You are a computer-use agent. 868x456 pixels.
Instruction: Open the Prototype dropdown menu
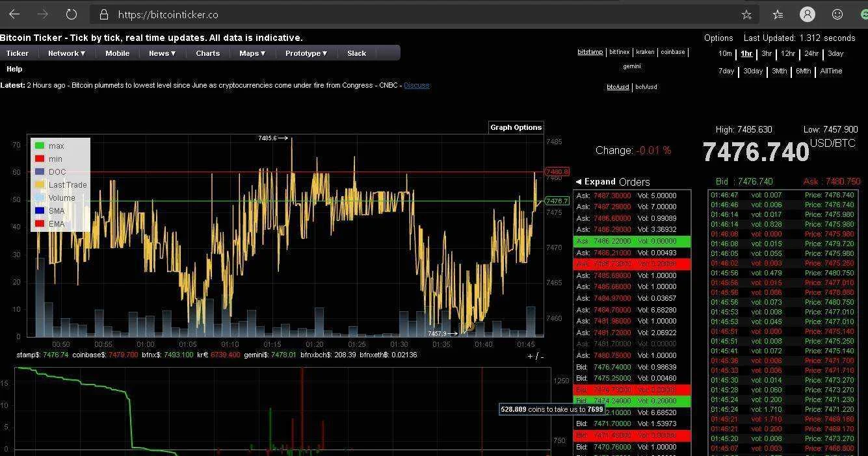(306, 53)
